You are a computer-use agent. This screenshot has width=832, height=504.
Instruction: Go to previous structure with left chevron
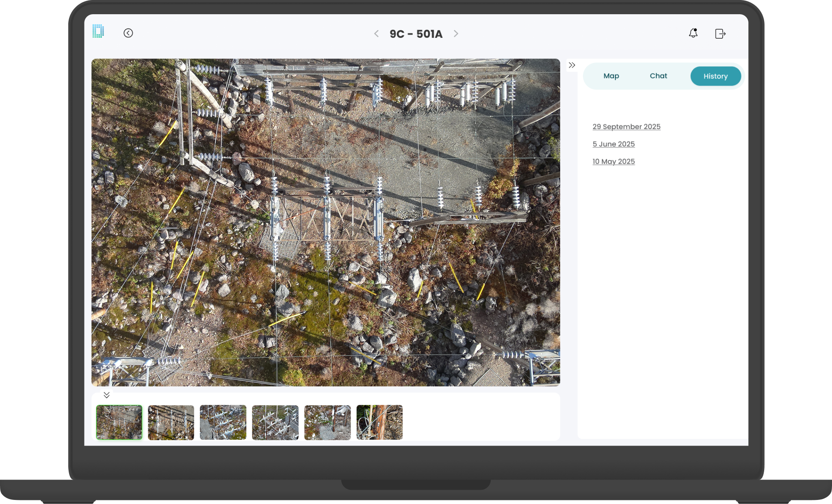(x=376, y=34)
